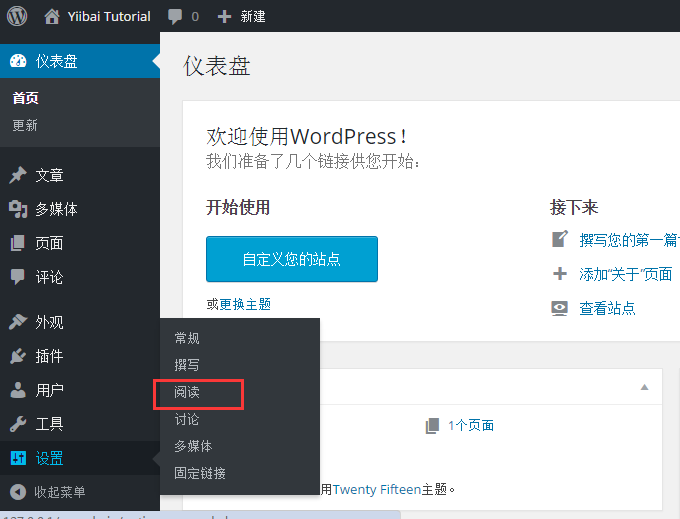Click the plus icon beside 添加"关于"页面
Screen dimensions: 680x519
coord(560,274)
